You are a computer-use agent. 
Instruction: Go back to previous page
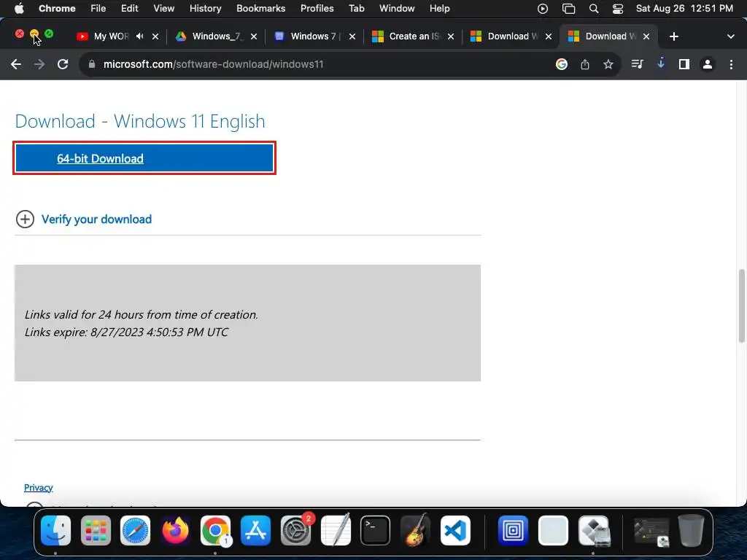[x=16, y=64]
